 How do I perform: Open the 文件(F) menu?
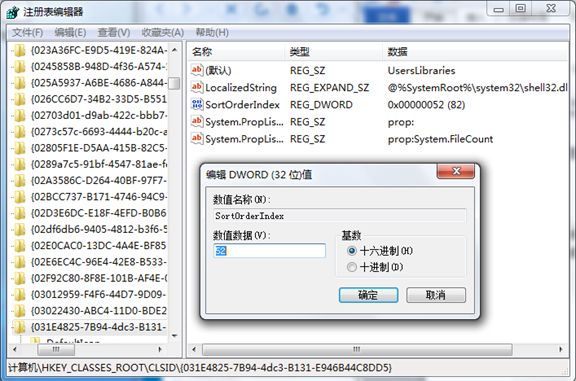click(x=28, y=33)
